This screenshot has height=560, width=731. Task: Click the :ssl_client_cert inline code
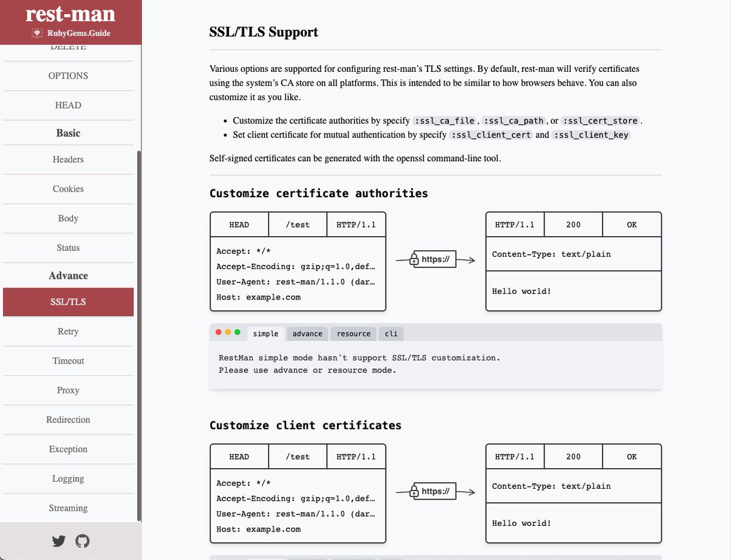tap(491, 135)
